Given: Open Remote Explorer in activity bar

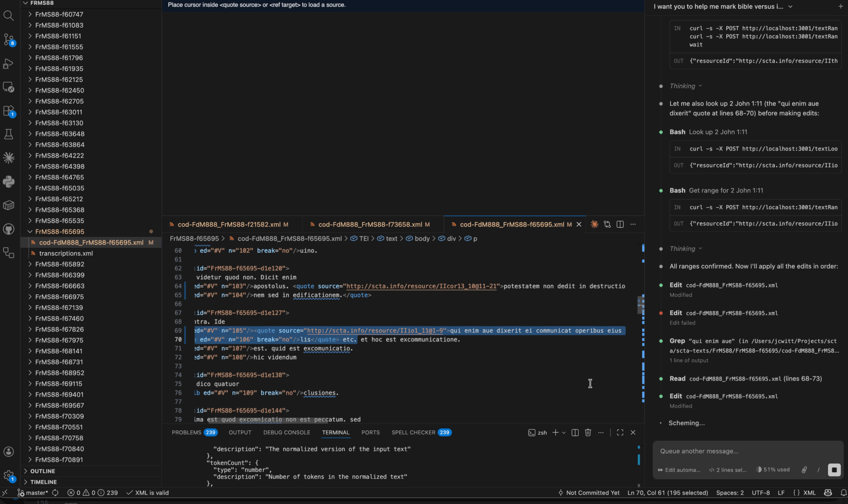Looking at the screenshot, I should [8, 87].
